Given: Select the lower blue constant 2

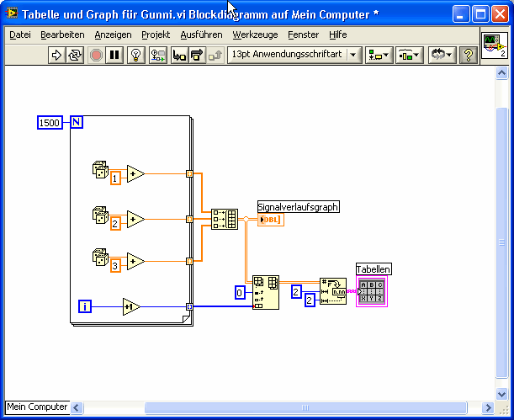Looking at the screenshot, I should click(310, 300).
